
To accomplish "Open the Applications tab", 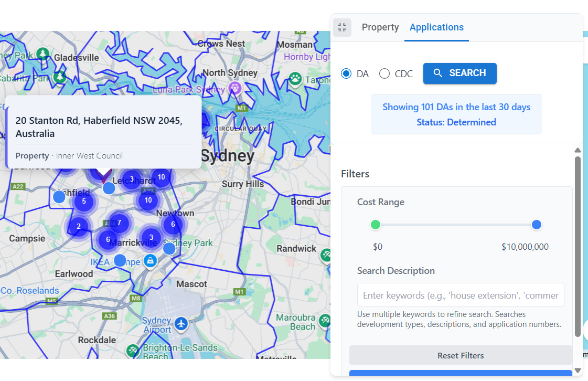I will (x=436, y=27).
